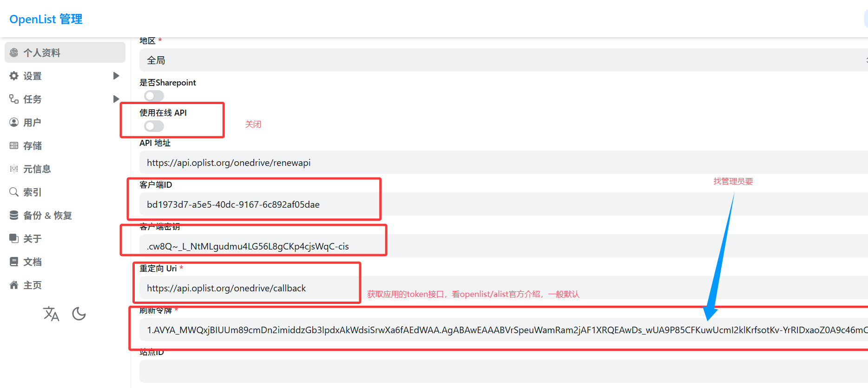Click the OpenList 管理 header title
The height and width of the screenshot is (388, 868).
coord(46,19)
